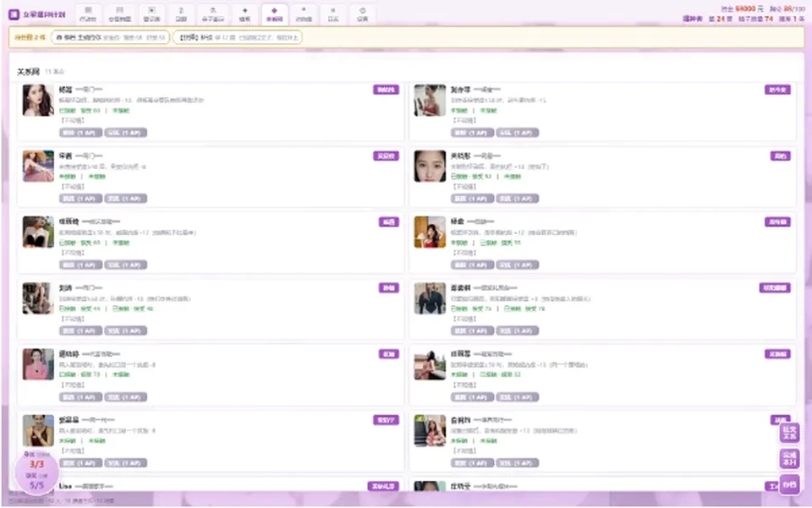This screenshot has height=508, width=812.
Task: Click the second-row left card avatar with pink dress
Action: 38,166
